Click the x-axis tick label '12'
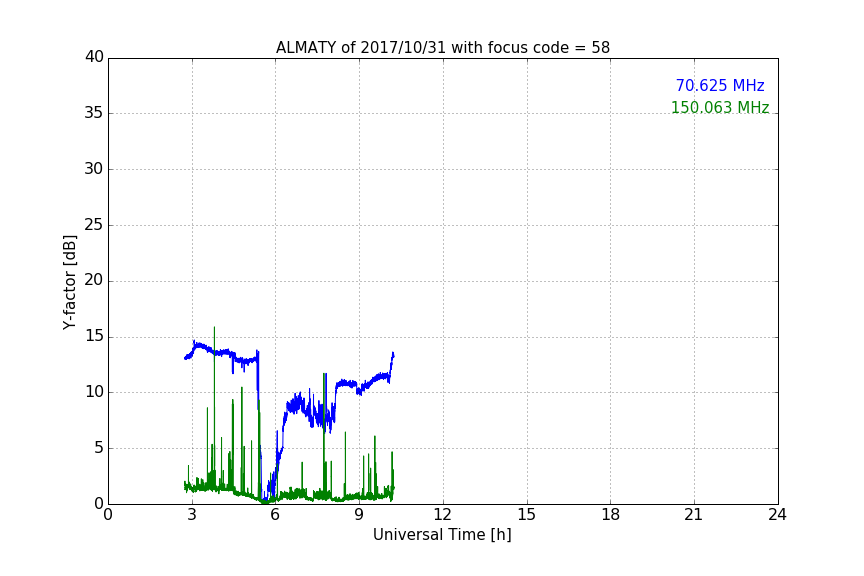 click(442, 515)
